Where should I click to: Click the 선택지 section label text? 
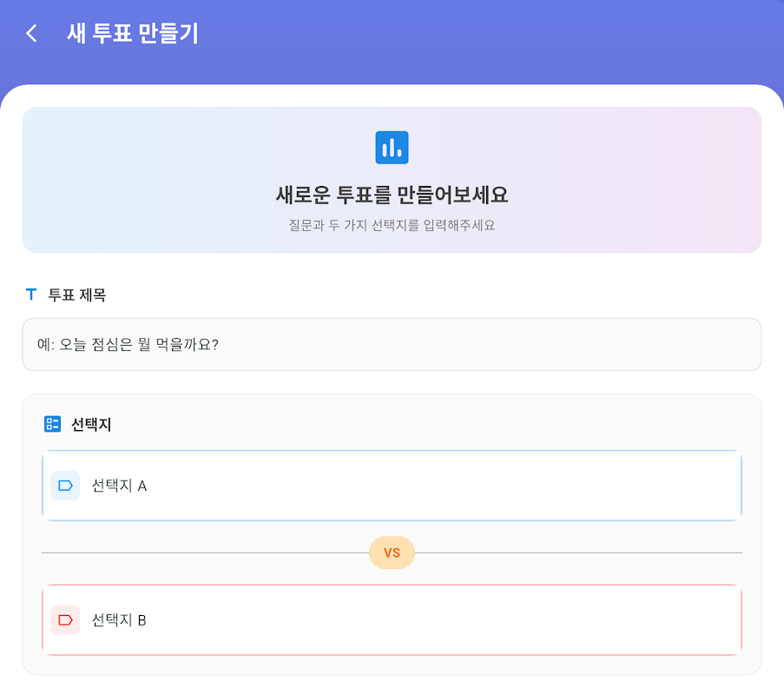(x=91, y=425)
